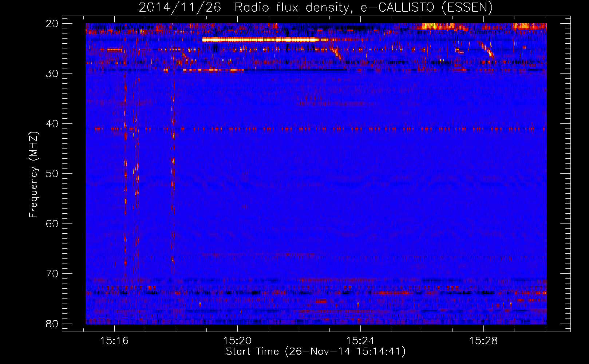Click the 15:16 time tick label
589x364 pixels.
115,341
